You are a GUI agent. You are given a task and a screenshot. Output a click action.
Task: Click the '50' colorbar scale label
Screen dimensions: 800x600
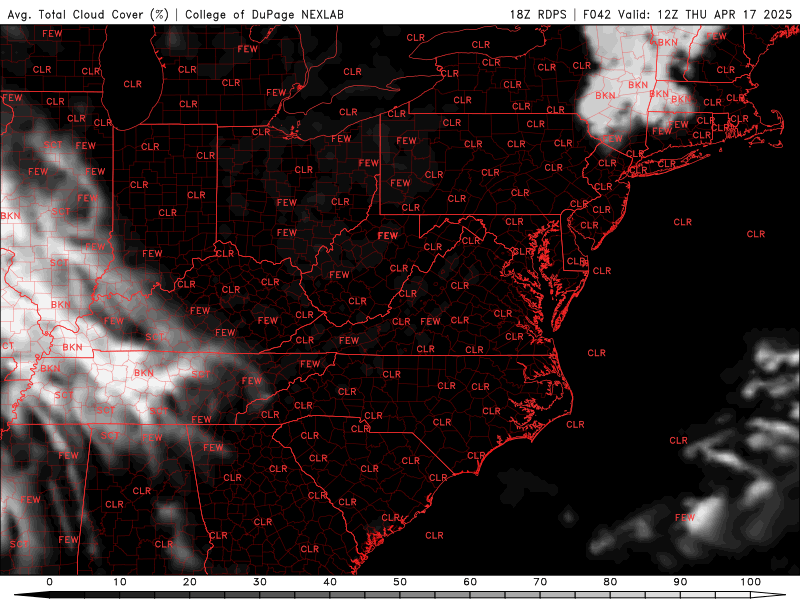(x=400, y=582)
